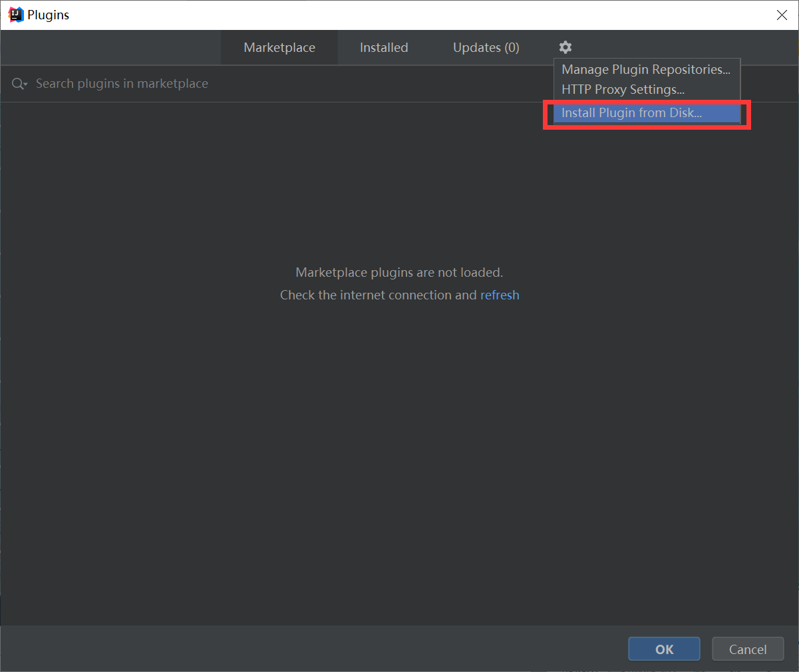The image size is (799, 672).
Task: Click the magnifier icon in the search bar
Action: [x=15, y=83]
